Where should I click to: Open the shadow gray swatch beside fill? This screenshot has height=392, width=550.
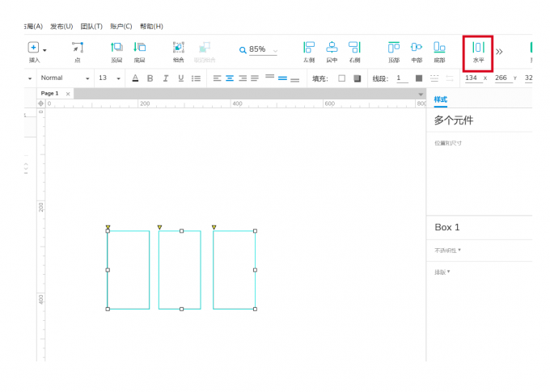(357, 78)
